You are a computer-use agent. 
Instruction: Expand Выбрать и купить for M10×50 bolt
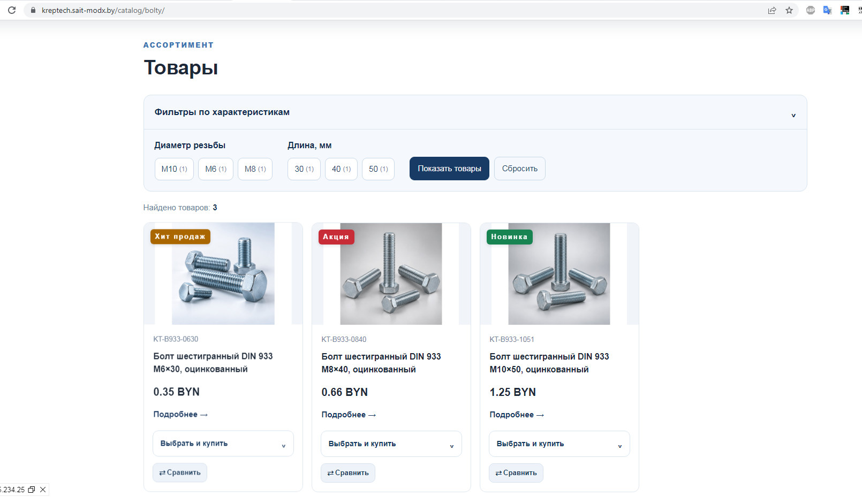pos(559,444)
